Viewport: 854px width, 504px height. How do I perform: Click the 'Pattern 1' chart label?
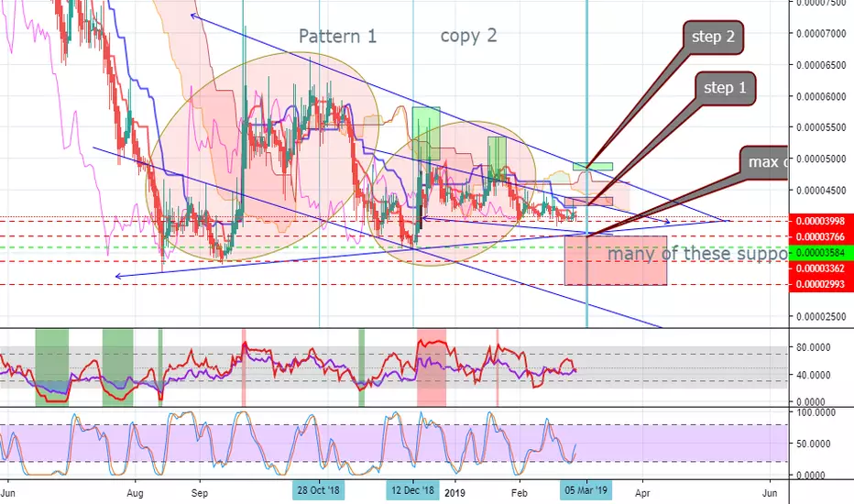338,37
